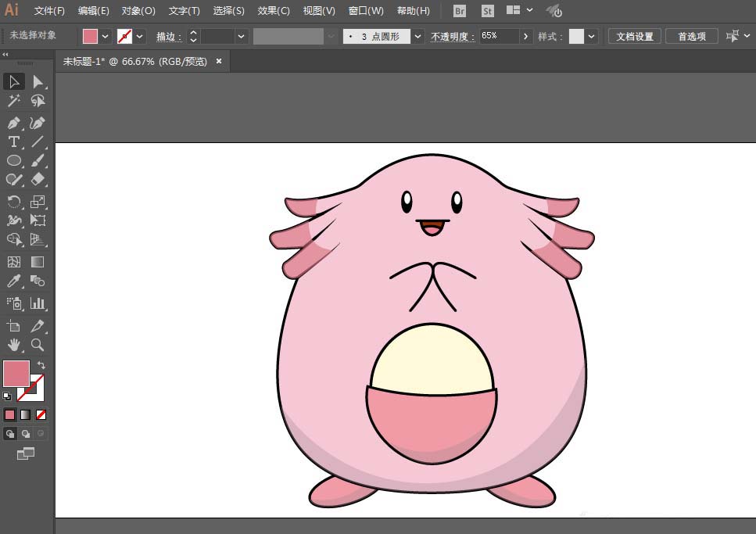
Task: Choose the Shape Builder tool
Action: coord(14,239)
